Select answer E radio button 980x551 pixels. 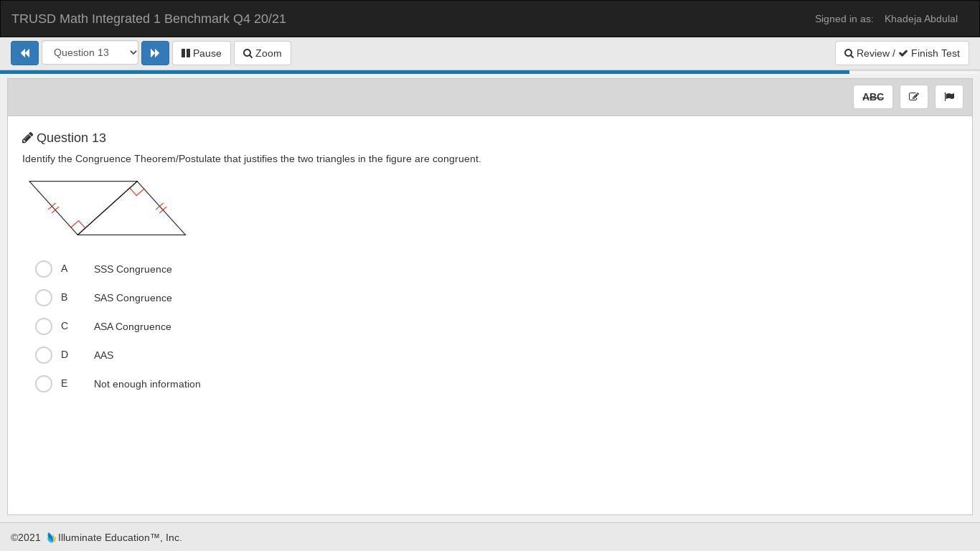(44, 384)
